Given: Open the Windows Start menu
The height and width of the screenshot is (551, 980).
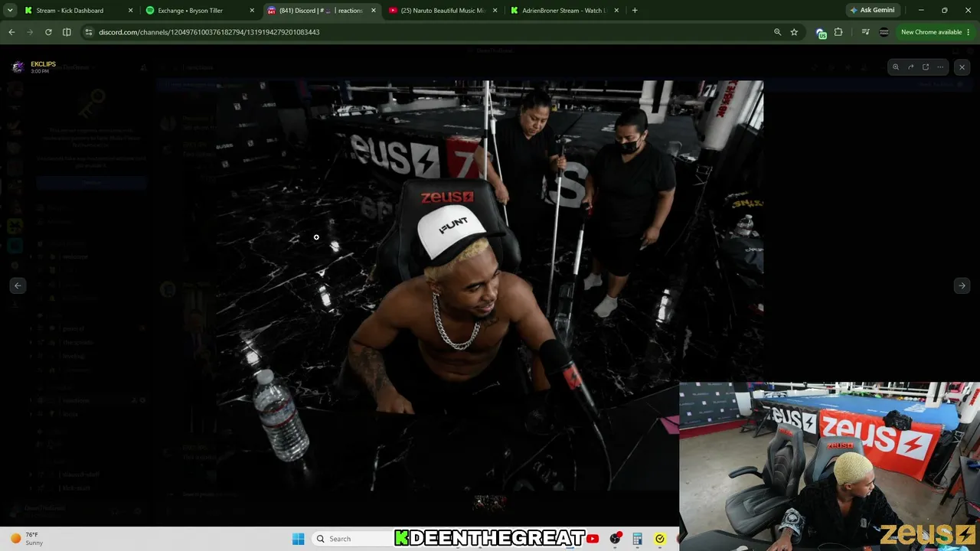Looking at the screenshot, I should point(298,539).
